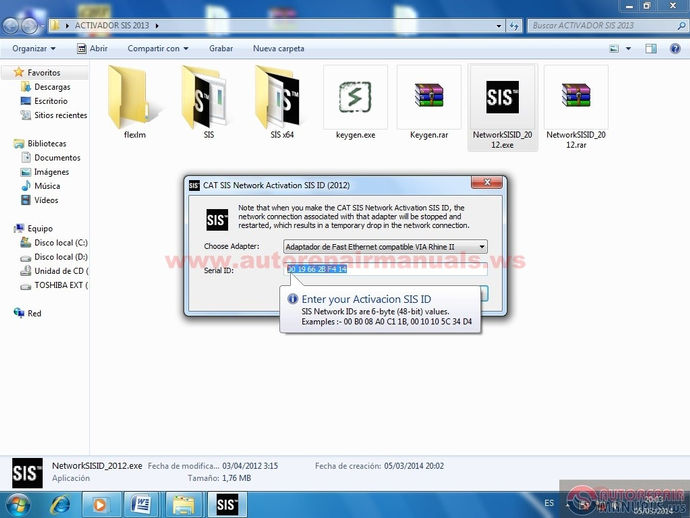Click the search magnifier icon
Image resolution: width=690 pixels, height=518 pixels.
point(681,26)
